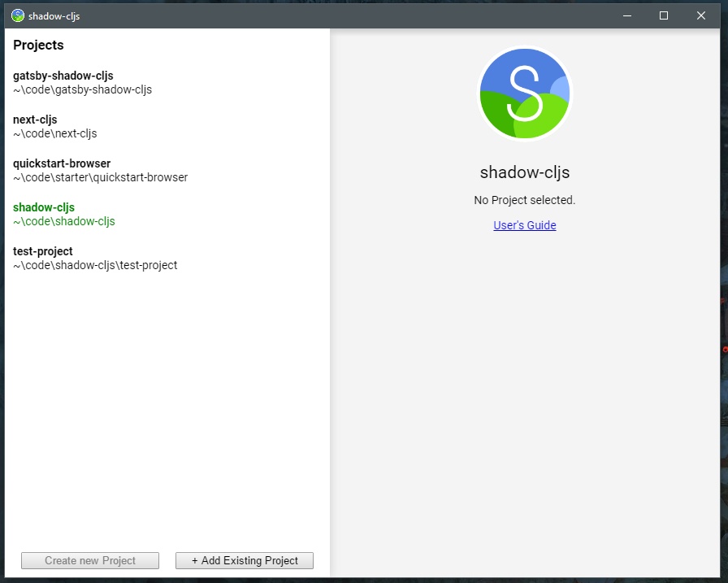
Task: Click the shadow-cljs title under the logo
Action: point(525,172)
